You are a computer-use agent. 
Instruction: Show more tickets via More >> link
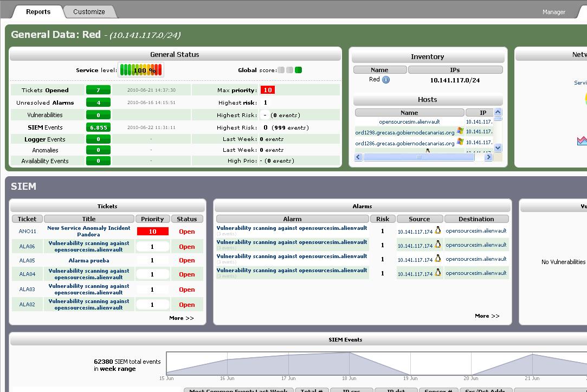tap(181, 318)
